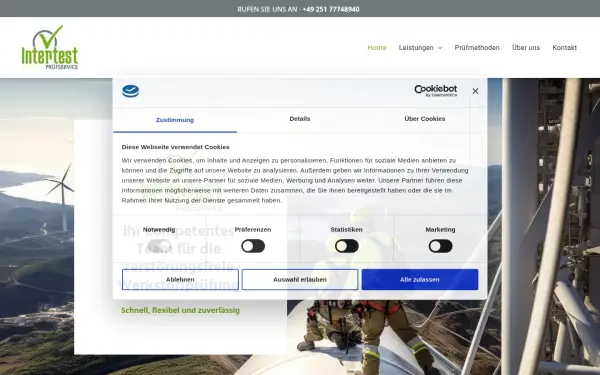Open the Über Cookies tab
Image resolution: width=600 pixels, height=375 pixels.
425,119
